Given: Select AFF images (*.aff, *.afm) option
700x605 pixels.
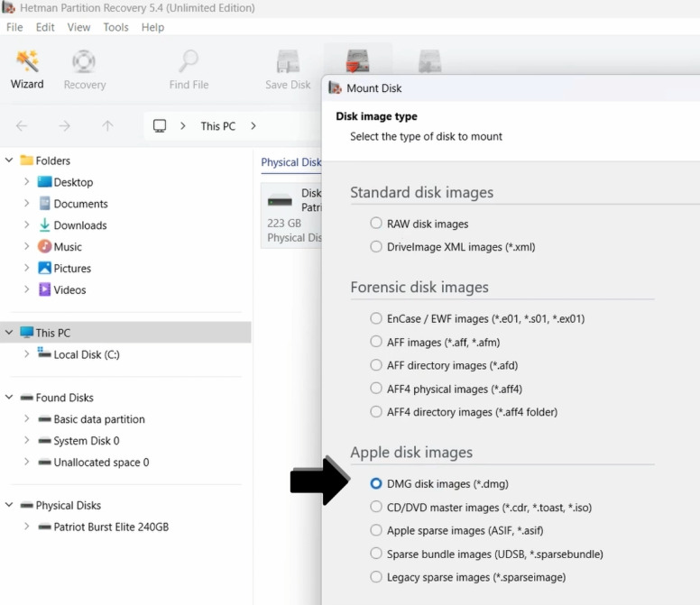Looking at the screenshot, I should pos(376,342).
